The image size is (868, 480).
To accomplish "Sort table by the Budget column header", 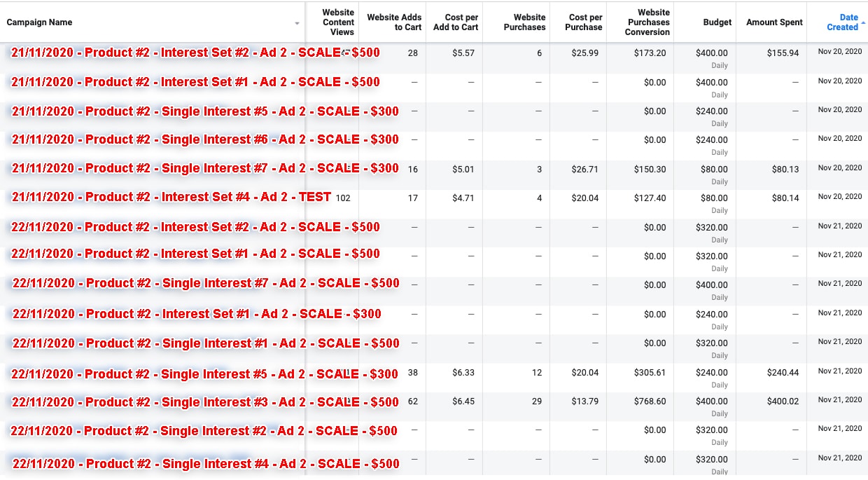I will coord(717,22).
